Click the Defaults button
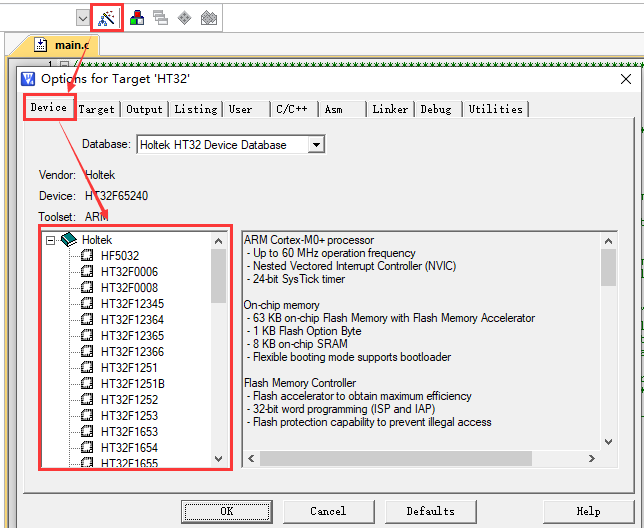Viewport: 644px width, 528px height. [x=430, y=511]
